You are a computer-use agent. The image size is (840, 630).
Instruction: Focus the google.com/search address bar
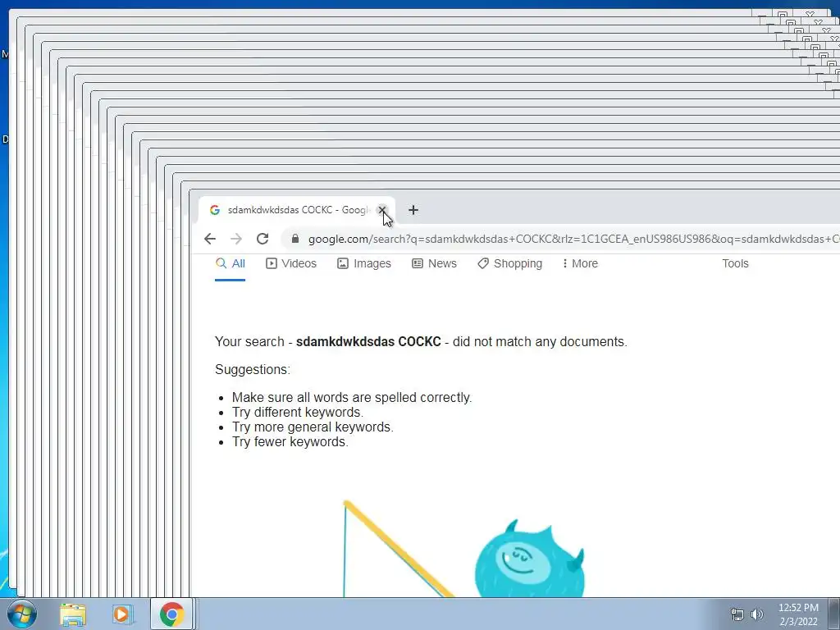tap(559, 239)
